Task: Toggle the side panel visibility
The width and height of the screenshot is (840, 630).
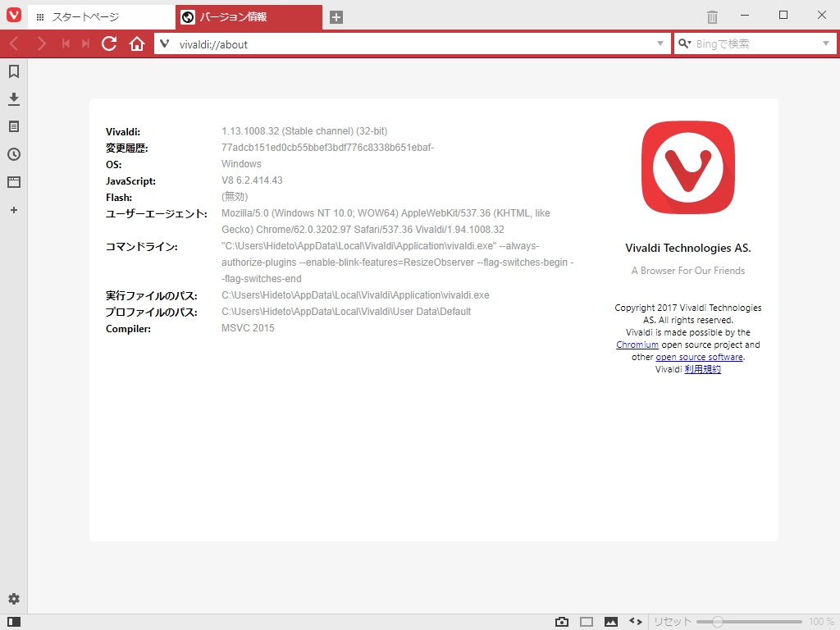Action: click(x=13, y=622)
